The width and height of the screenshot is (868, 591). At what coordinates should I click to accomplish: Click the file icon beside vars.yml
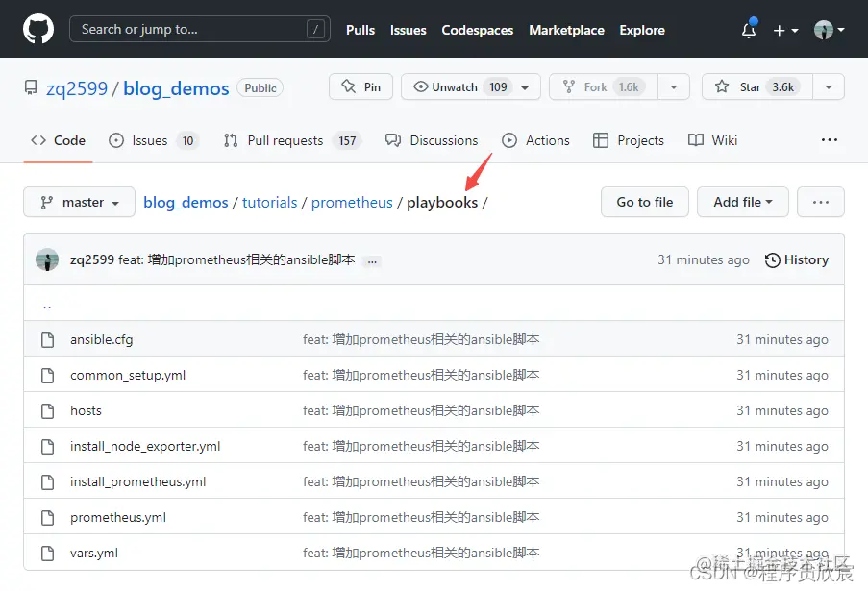[x=48, y=553]
